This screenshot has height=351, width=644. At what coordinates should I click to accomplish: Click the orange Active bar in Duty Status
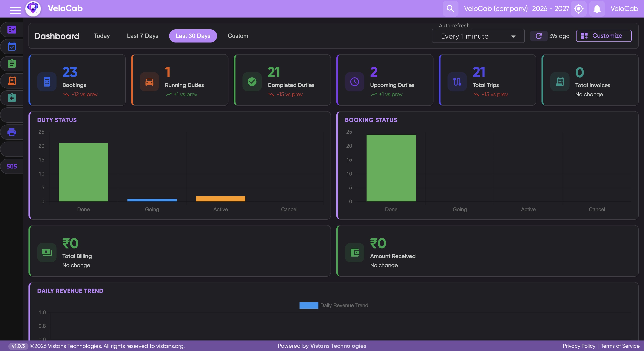tap(221, 199)
